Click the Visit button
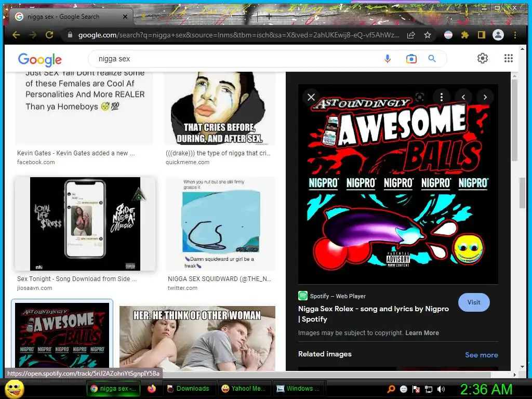The height and width of the screenshot is (399, 532). [474, 302]
